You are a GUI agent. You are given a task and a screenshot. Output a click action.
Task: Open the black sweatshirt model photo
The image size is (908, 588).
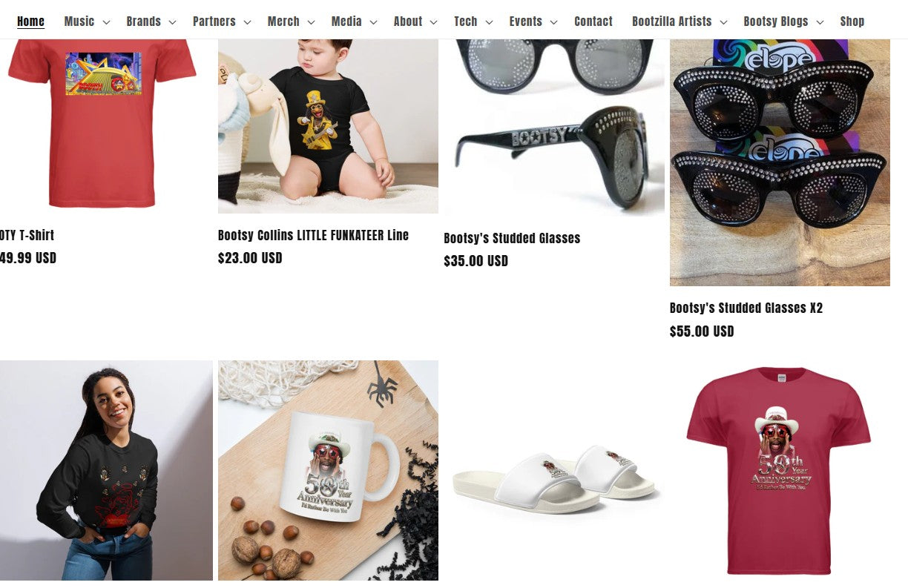(106, 470)
